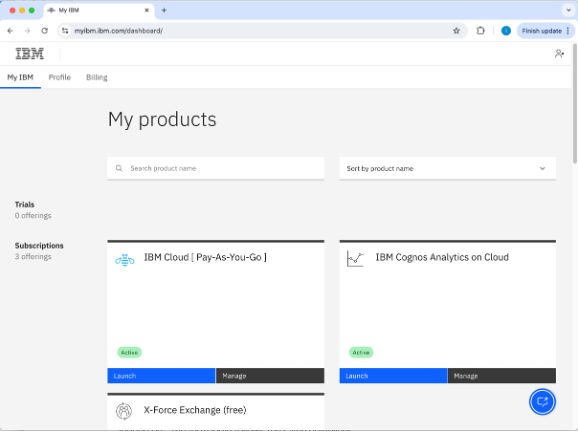This screenshot has width=578, height=432.
Task: Click 3 offerings text under Subscriptions
Action: pos(33,257)
